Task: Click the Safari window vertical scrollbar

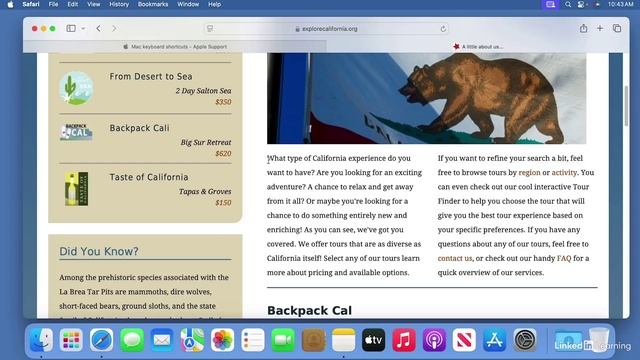Action: (626, 106)
